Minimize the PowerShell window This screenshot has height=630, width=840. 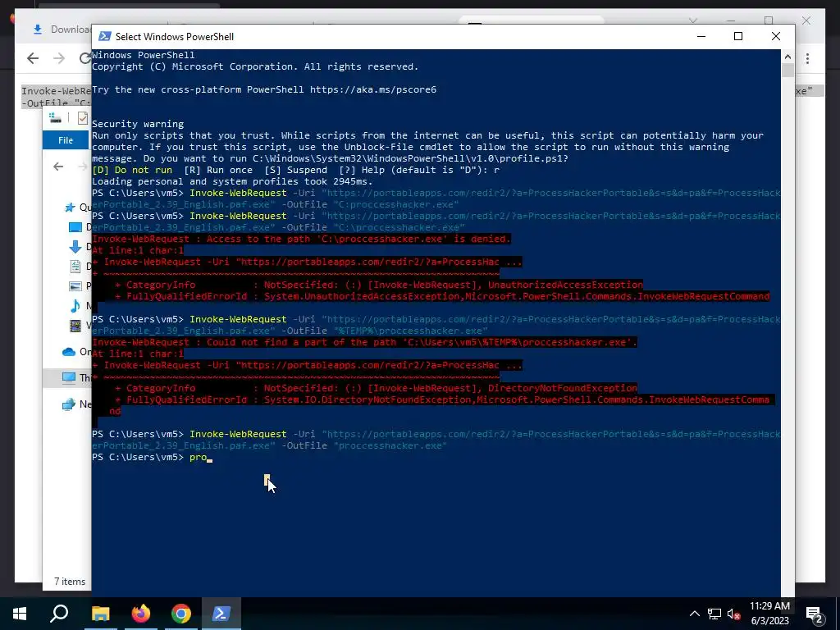click(x=701, y=36)
